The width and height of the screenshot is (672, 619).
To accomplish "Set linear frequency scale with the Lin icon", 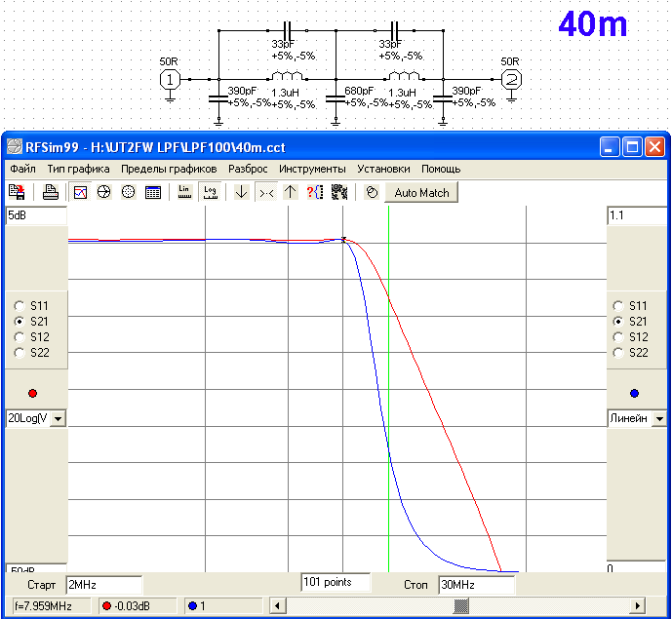I will tap(184, 192).
